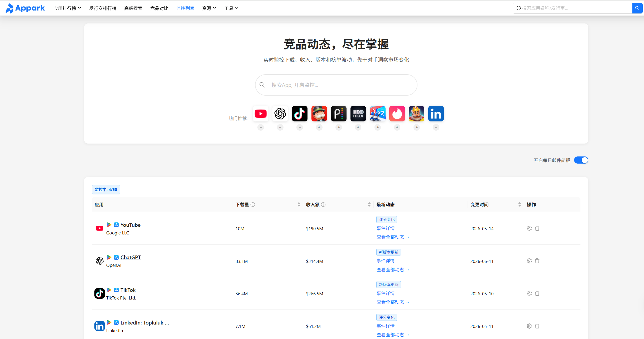This screenshot has width=644, height=339.
Task: Open settings gear for ChatGPT row
Action: tap(529, 261)
